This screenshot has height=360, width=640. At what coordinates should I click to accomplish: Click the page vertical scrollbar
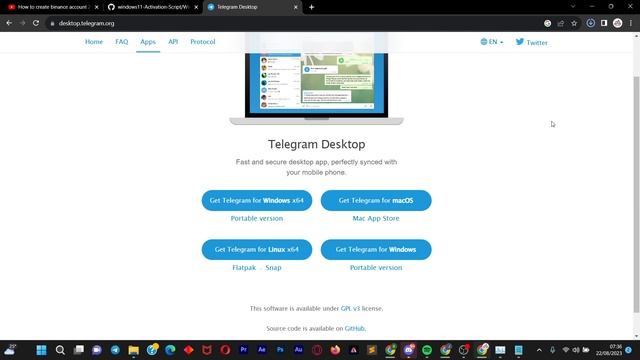(636, 194)
